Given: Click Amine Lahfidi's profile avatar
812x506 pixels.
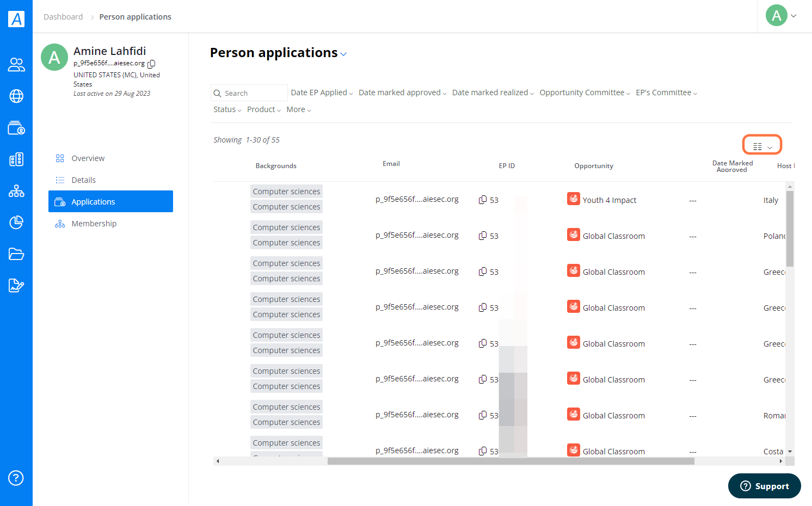Looking at the screenshot, I should coord(54,57).
